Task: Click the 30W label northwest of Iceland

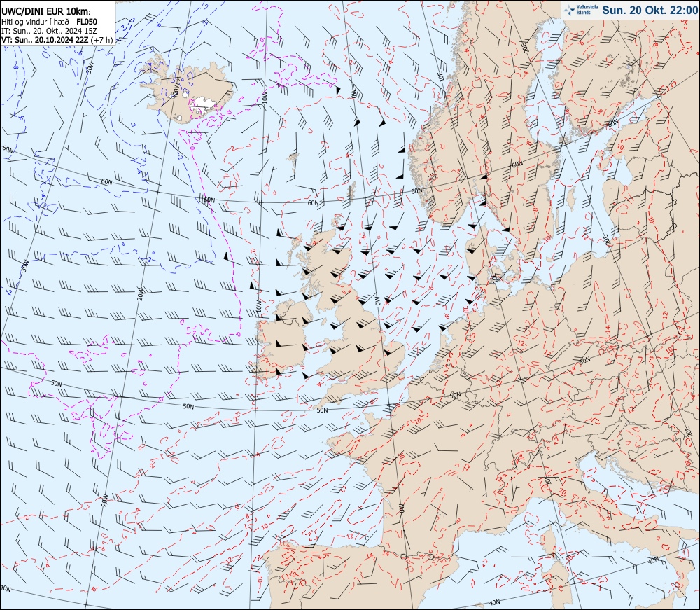Action: (x=90, y=68)
